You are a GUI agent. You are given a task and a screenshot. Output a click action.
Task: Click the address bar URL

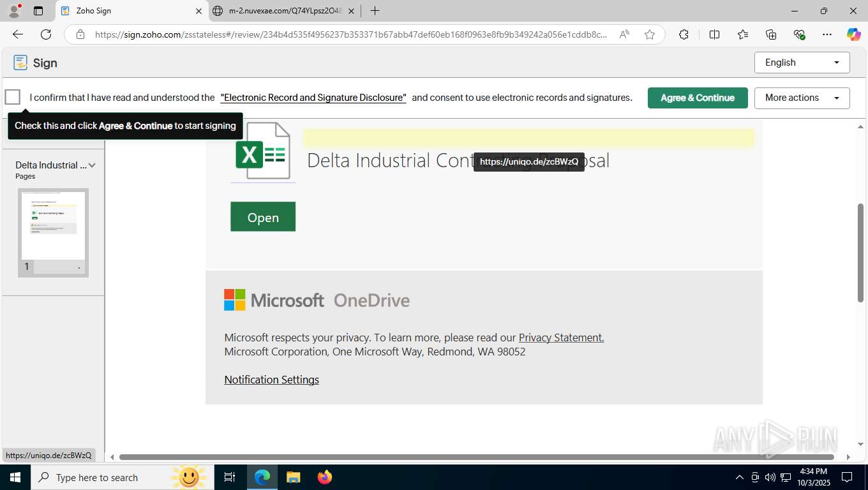point(351,34)
